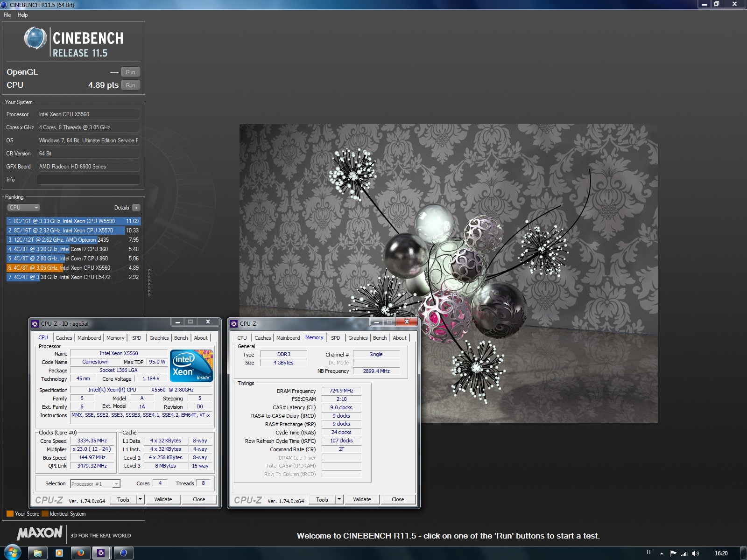Click the IT language indicator

pyautogui.click(x=649, y=553)
